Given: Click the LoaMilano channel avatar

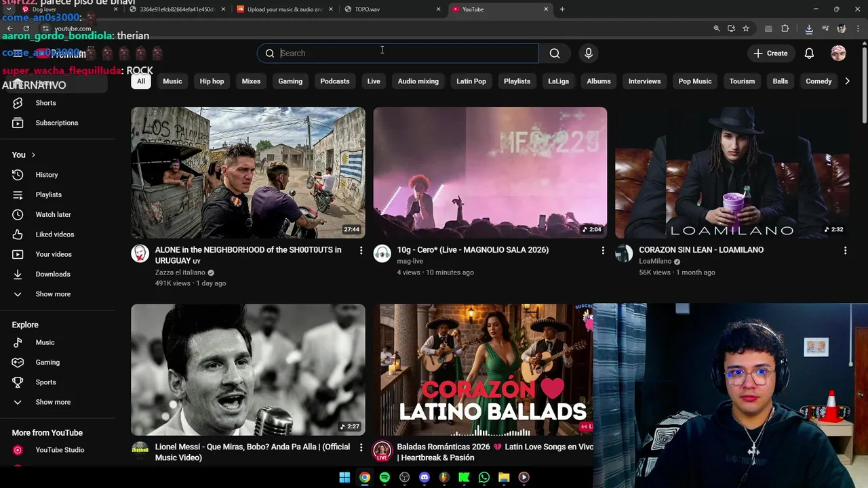Looking at the screenshot, I should [624, 253].
